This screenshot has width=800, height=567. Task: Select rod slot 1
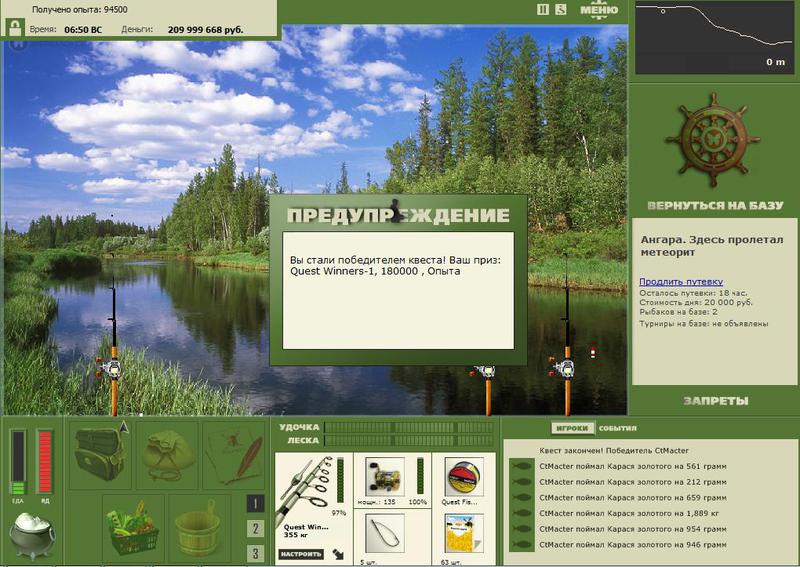(256, 504)
